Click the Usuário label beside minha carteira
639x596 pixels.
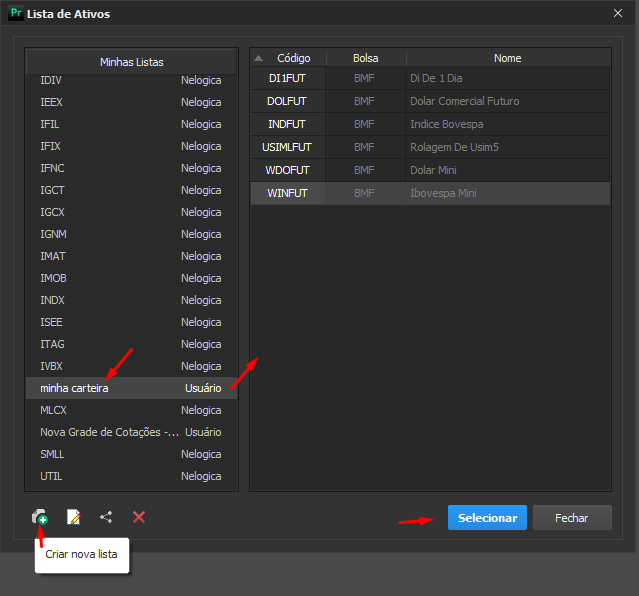pyautogui.click(x=203, y=388)
